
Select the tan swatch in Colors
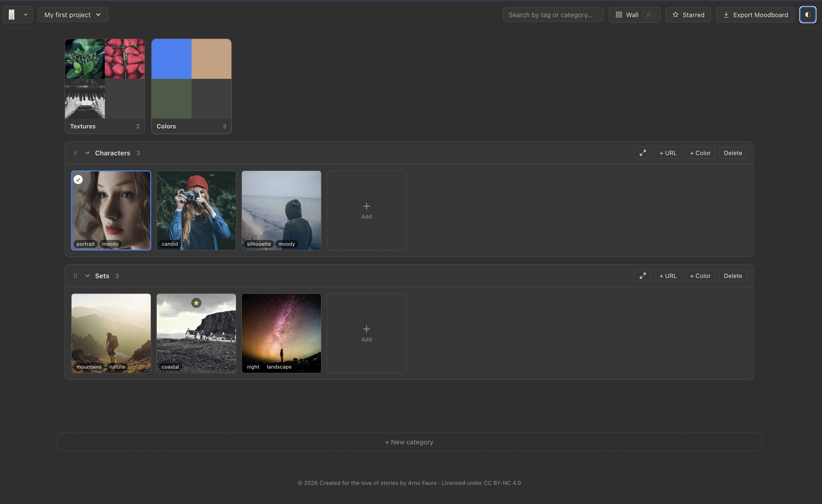pyautogui.click(x=211, y=59)
